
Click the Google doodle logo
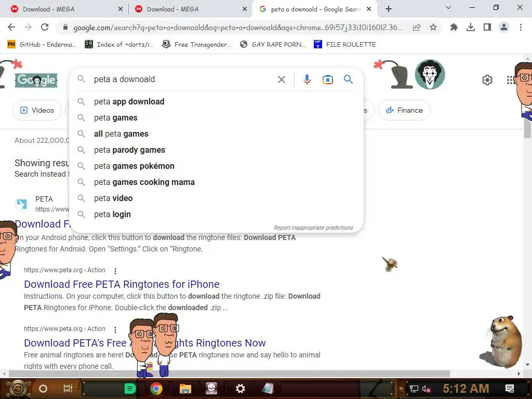coord(36,80)
